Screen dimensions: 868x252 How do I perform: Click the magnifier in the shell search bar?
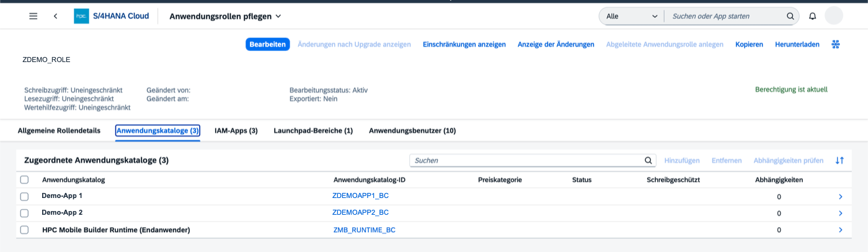(x=790, y=16)
